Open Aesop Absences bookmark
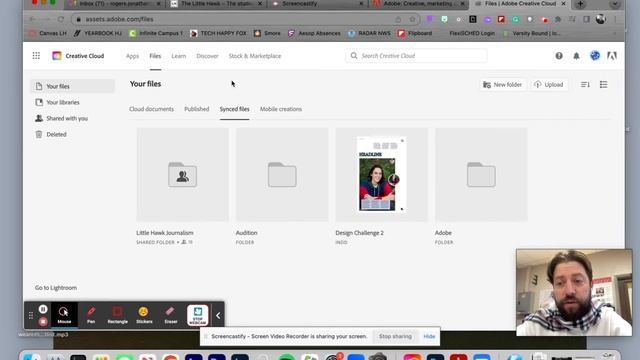The height and width of the screenshot is (360, 640). [314, 33]
